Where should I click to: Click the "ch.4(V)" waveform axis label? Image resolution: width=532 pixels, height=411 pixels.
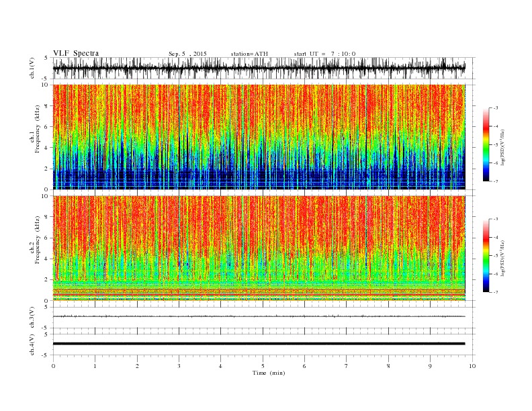click(x=32, y=345)
